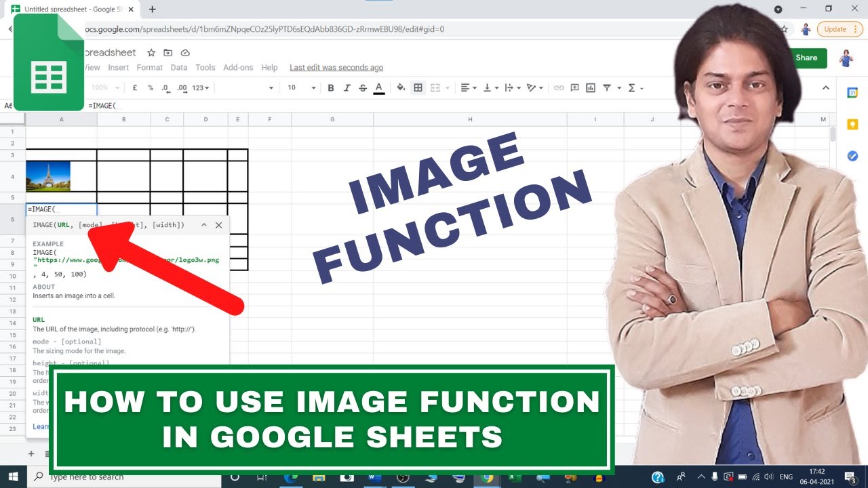Format the number as currency (£)
868x488 pixels.
click(135, 88)
